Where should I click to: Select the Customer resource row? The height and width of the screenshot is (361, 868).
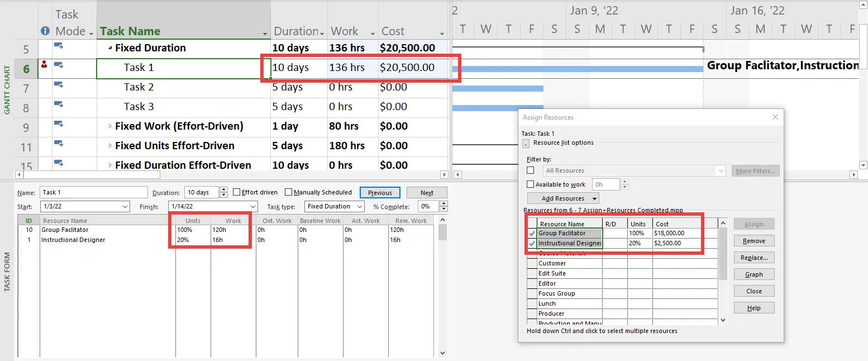(622, 263)
